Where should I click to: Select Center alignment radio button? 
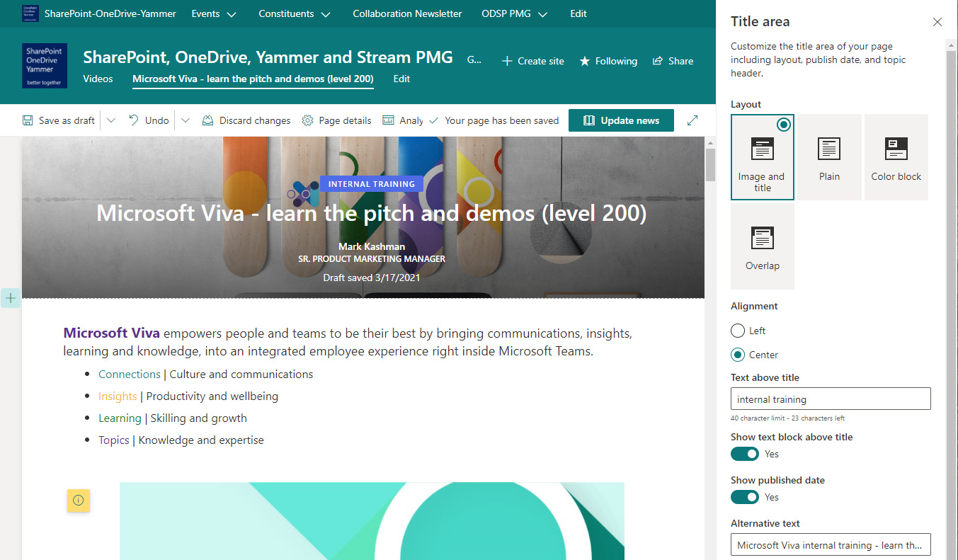pyautogui.click(x=738, y=355)
